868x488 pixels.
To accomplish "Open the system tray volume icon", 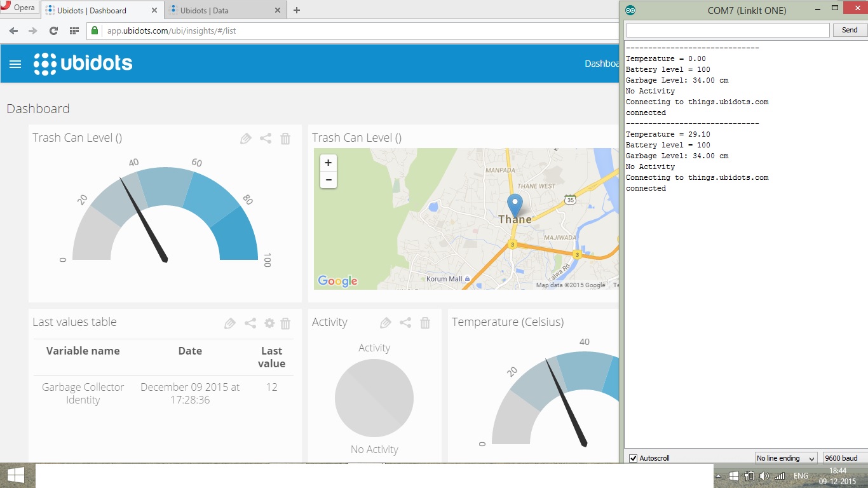I will click(764, 476).
